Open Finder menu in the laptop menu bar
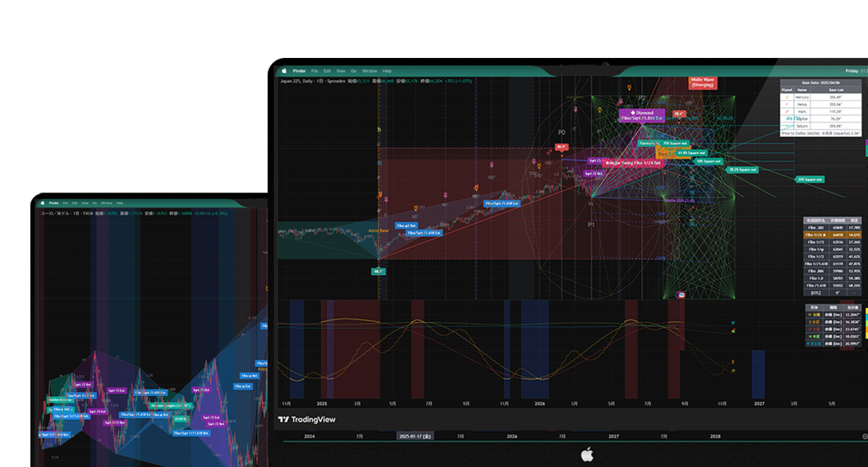The height and width of the screenshot is (467, 868). point(299,71)
